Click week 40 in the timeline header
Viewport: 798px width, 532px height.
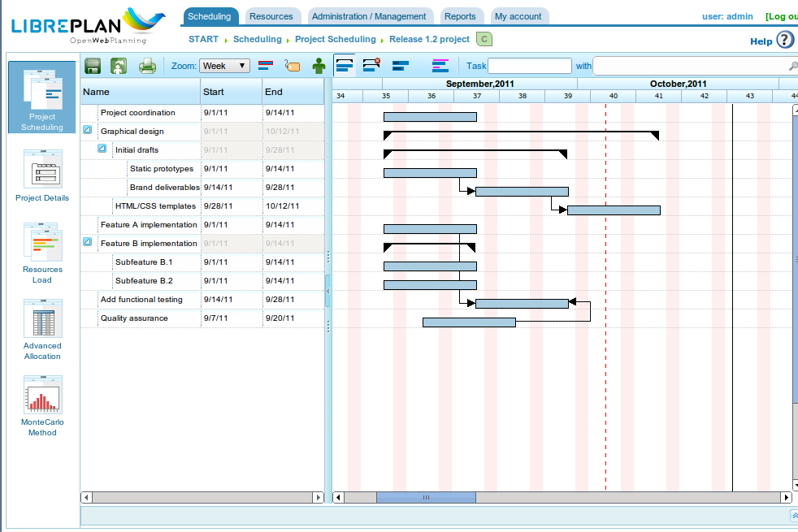coord(614,96)
